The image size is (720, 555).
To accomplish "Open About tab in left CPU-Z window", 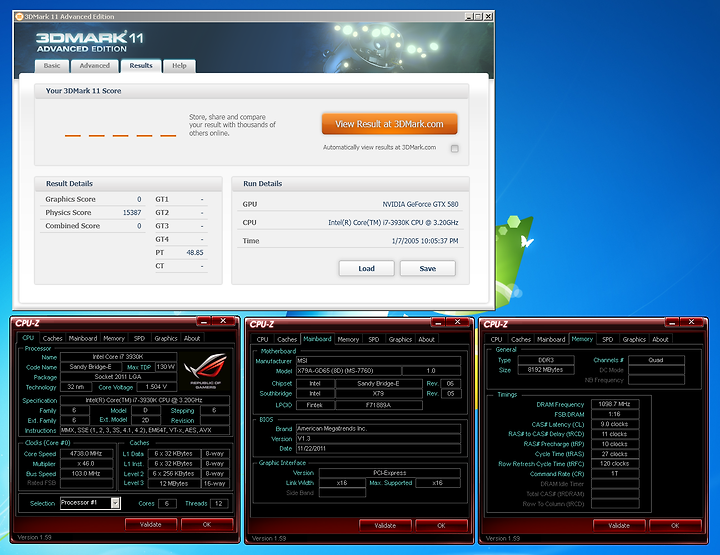I will click(x=192, y=338).
